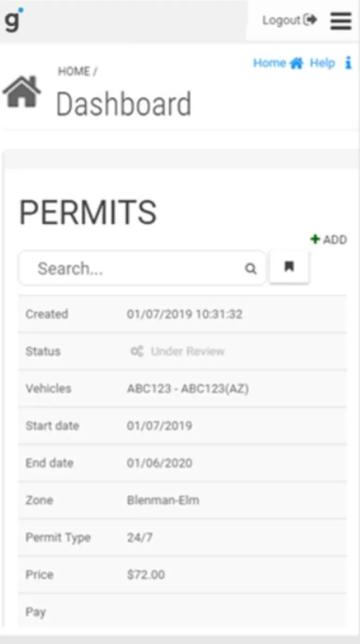
Task: Click the Under Review gears icon
Action: [x=137, y=352]
